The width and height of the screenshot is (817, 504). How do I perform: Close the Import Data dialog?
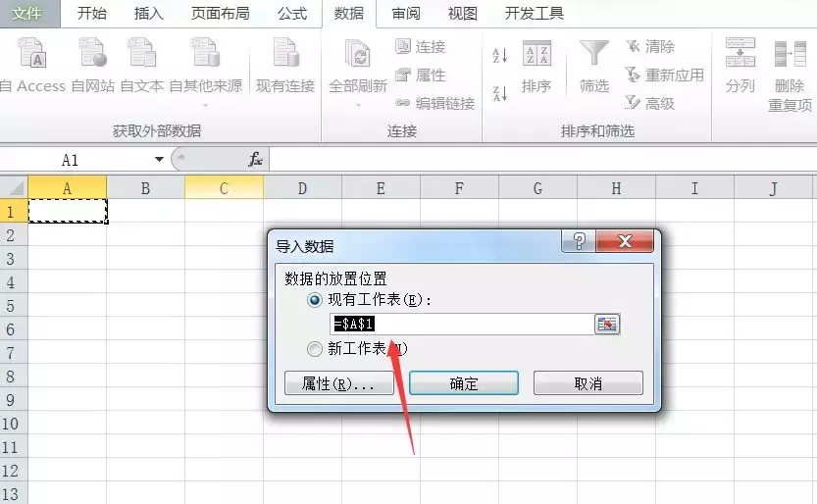pos(625,241)
